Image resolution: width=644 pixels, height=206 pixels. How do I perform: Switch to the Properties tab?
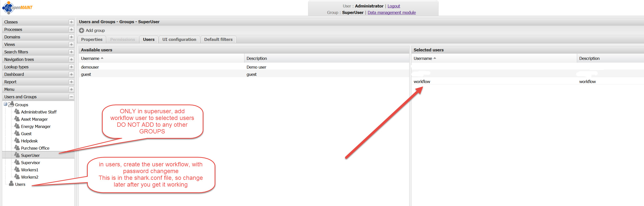tap(92, 40)
